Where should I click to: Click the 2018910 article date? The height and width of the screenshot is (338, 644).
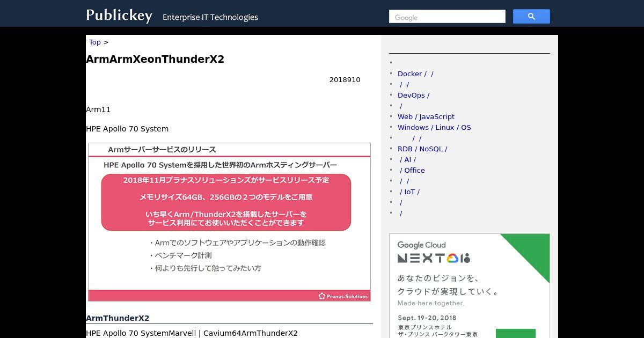[345, 80]
